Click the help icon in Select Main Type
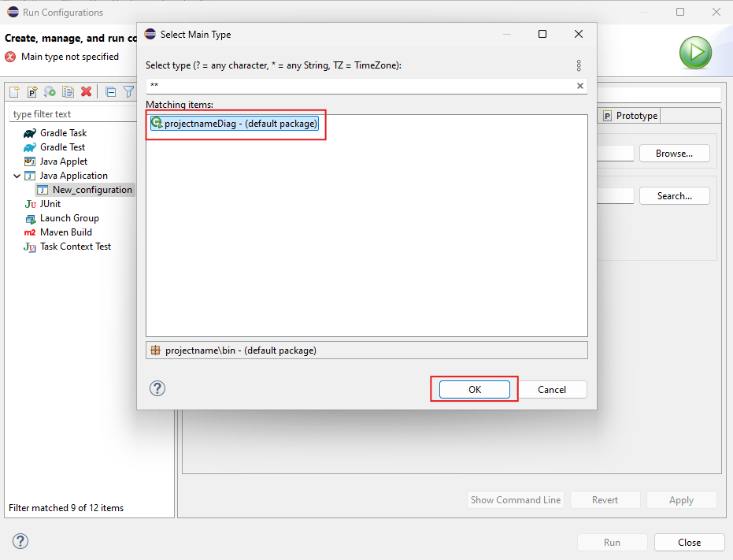The image size is (733, 560). [157, 388]
